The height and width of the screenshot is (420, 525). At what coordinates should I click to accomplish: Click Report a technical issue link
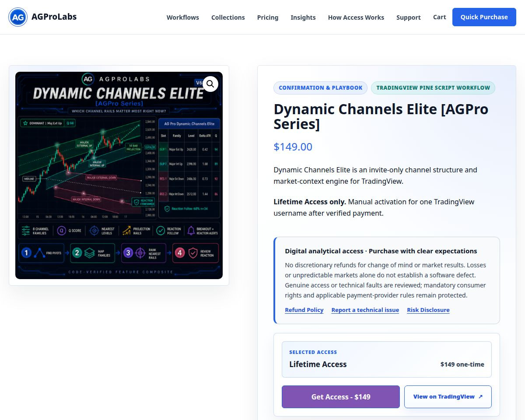365,310
